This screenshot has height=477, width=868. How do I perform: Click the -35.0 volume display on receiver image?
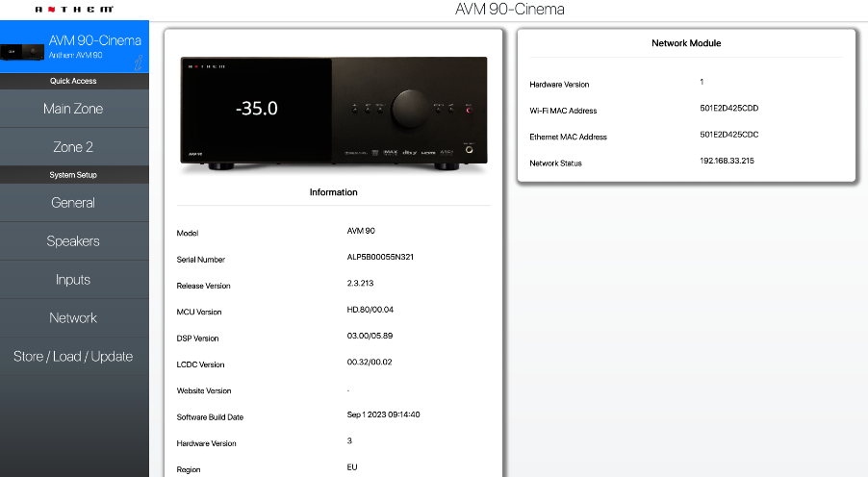[257, 108]
